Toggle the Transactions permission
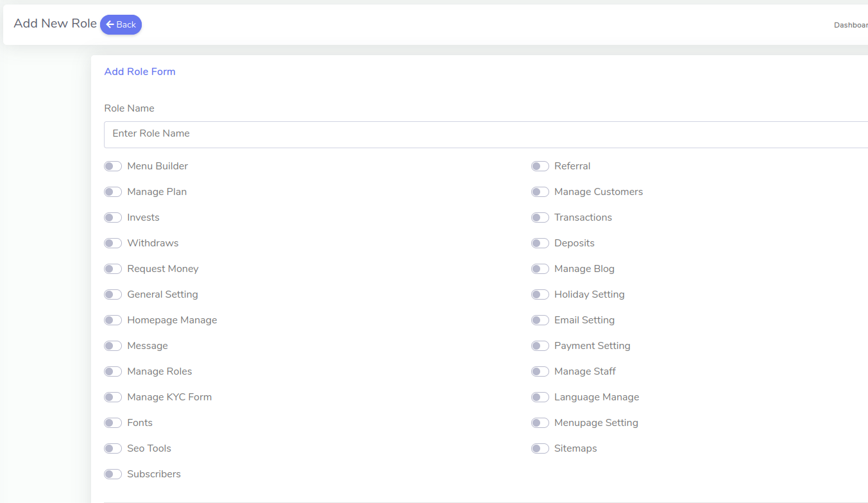The width and height of the screenshot is (868, 503). click(540, 217)
